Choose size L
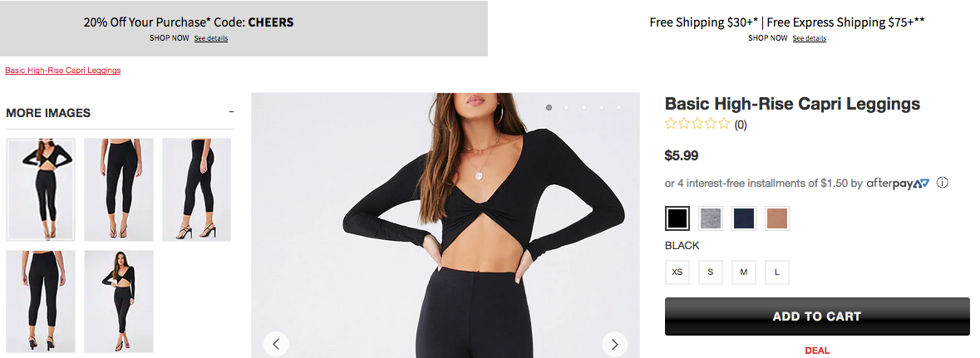 tap(777, 272)
